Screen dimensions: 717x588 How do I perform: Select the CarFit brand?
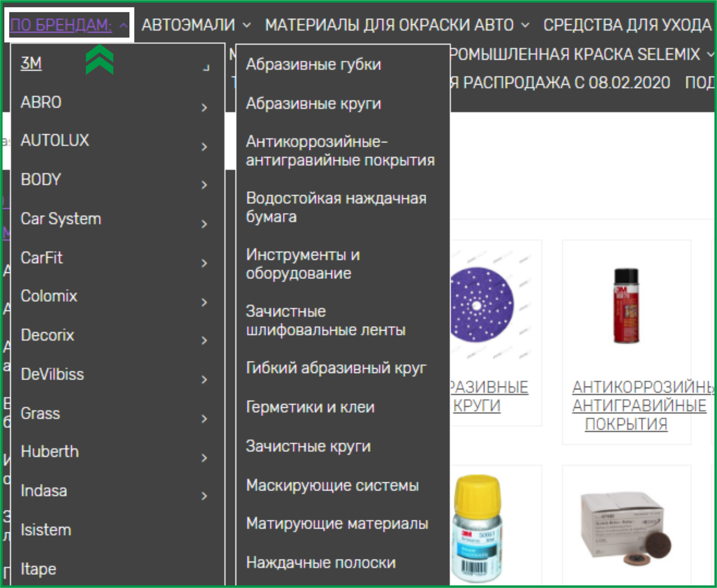pos(42,258)
